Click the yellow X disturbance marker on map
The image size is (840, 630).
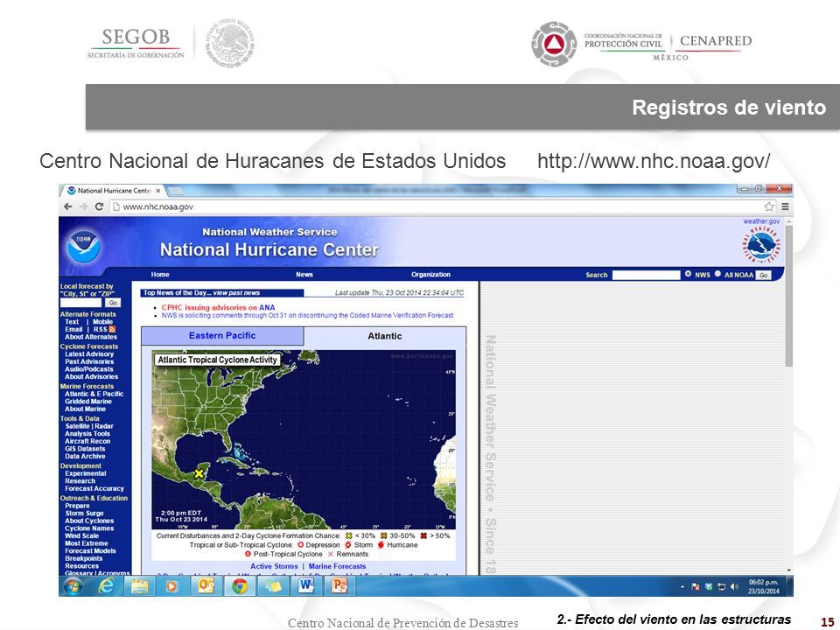click(199, 473)
